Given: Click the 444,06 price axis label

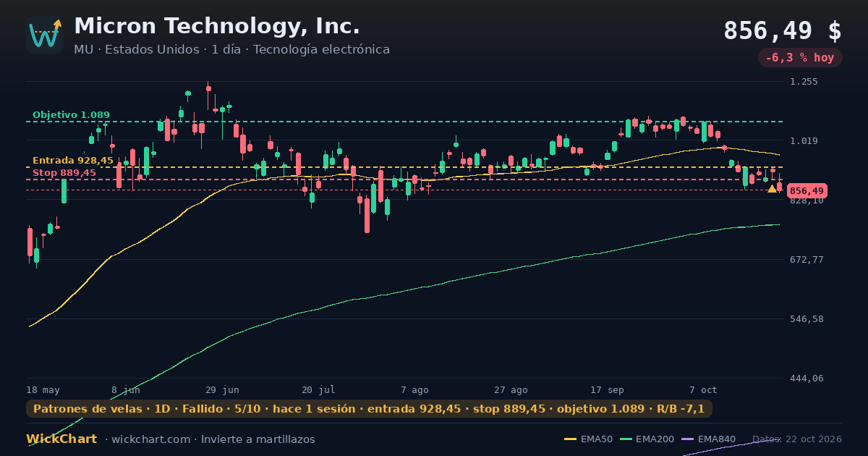Looking at the screenshot, I should click(807, 379).
